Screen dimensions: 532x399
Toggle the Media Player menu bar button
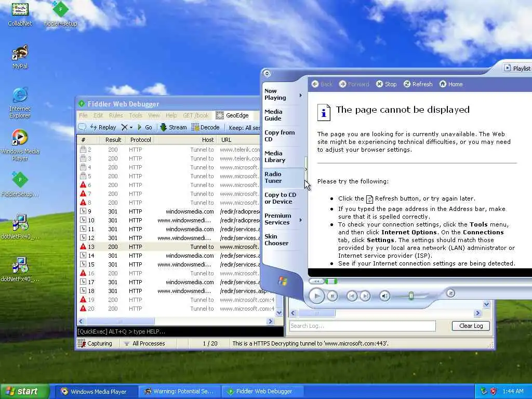coord(267,73)
